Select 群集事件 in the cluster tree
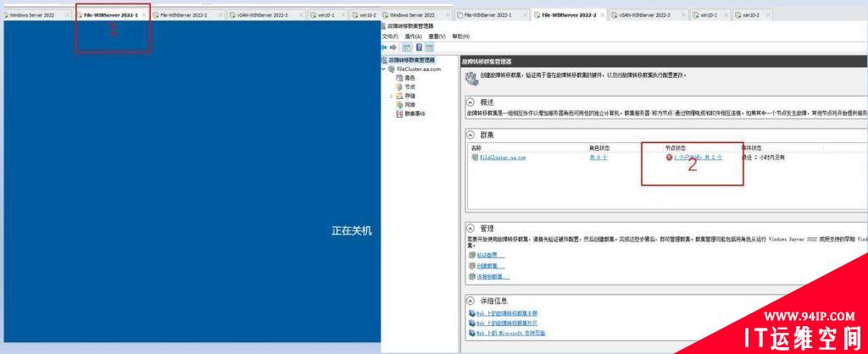868x354 pixels. 415,113
